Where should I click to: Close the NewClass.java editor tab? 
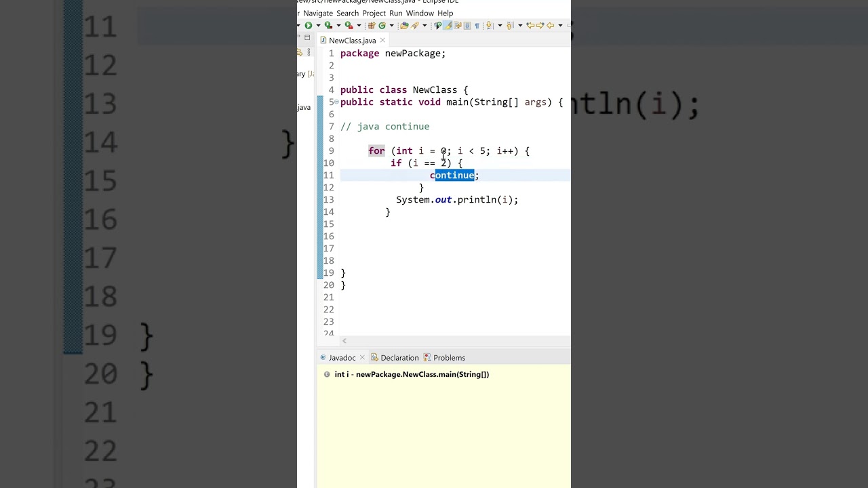tap(382, 41)
